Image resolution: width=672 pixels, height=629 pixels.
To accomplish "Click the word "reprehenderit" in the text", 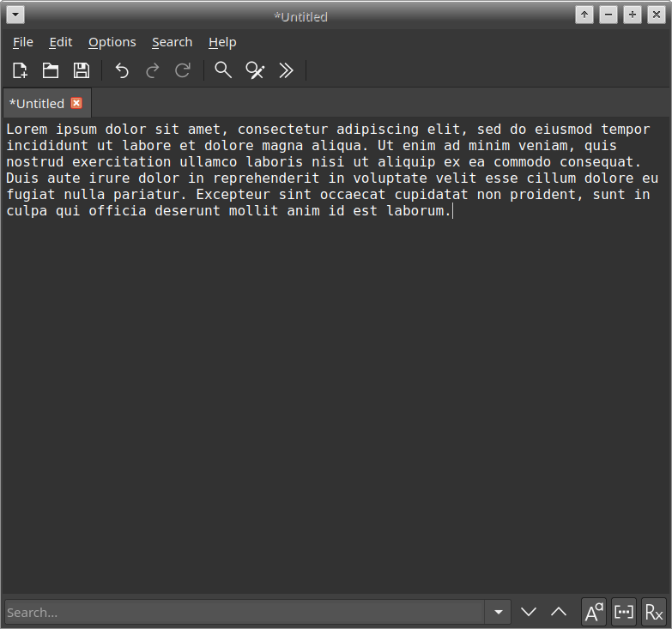I will pos(266,178).
